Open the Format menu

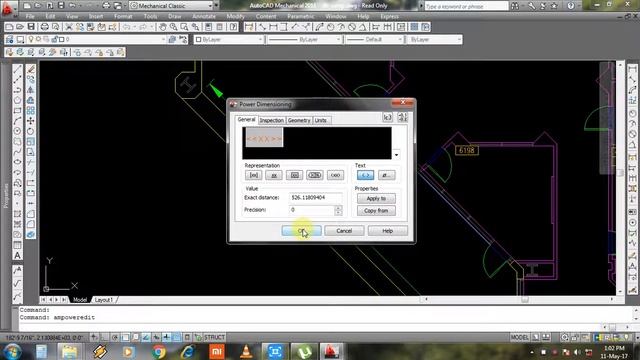coord(123,16)
